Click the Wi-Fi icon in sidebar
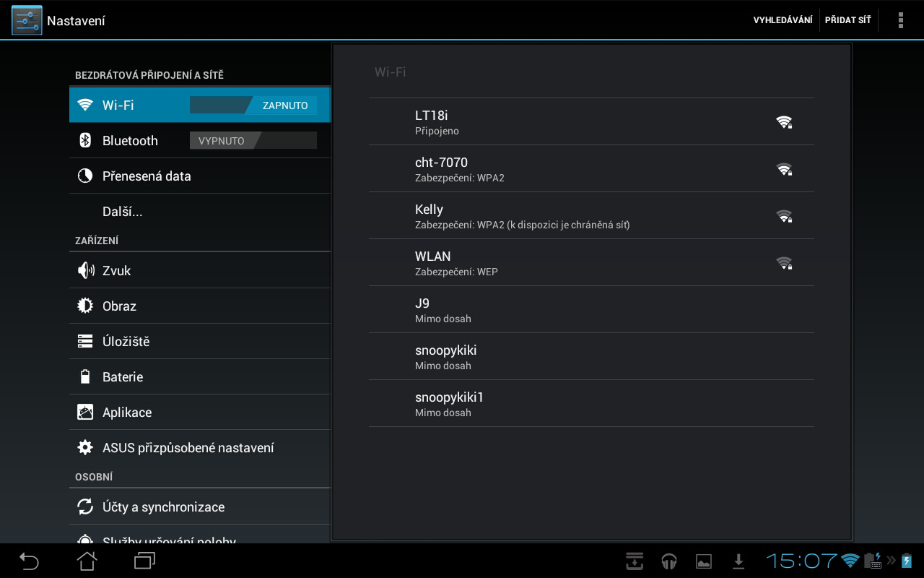Screen dimensions: 924x578 [x=85, y=105]
